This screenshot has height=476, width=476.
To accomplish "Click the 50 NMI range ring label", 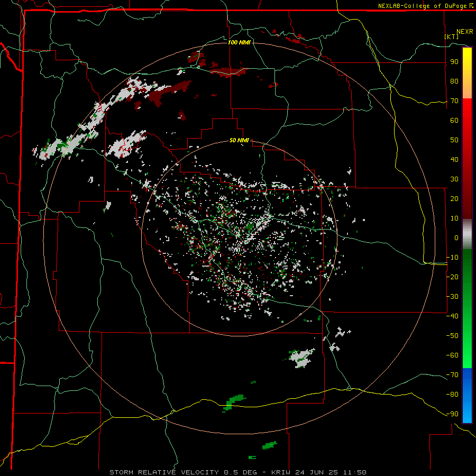I will tap(239, 140).
